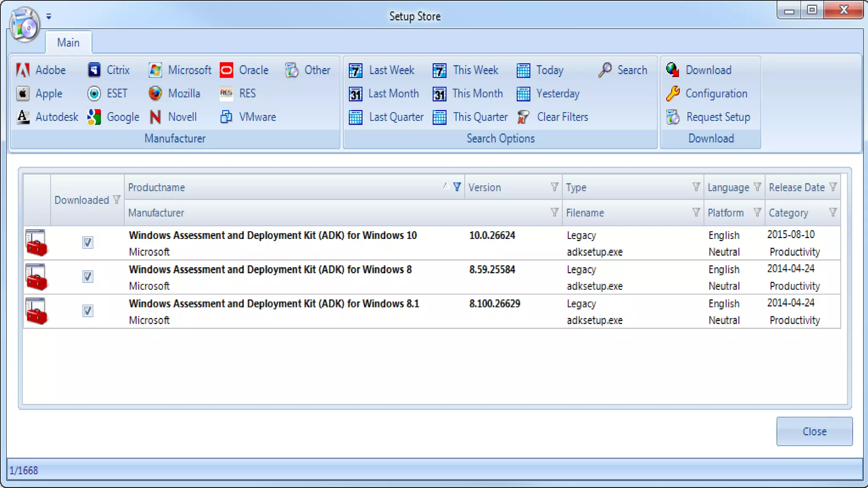This screenshot has width=868, height=488.
Task: Show setups from Last Month
Action: click(384, 93)
